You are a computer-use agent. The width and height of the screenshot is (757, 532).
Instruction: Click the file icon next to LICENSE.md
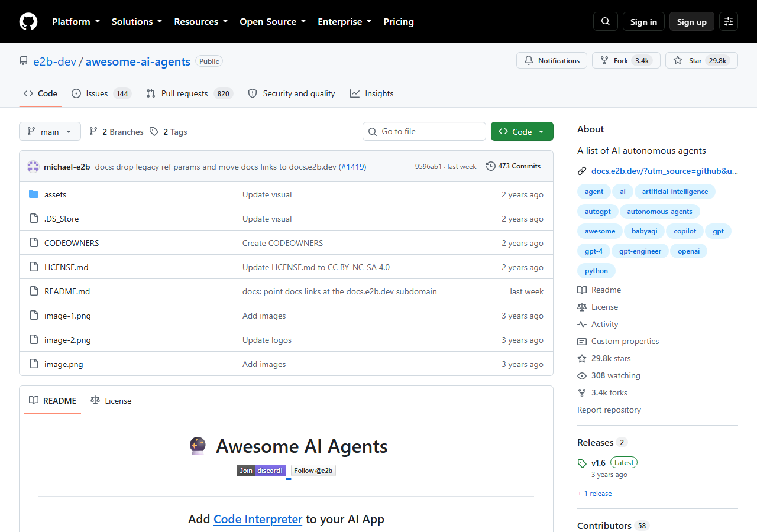(x=34, y=267)
